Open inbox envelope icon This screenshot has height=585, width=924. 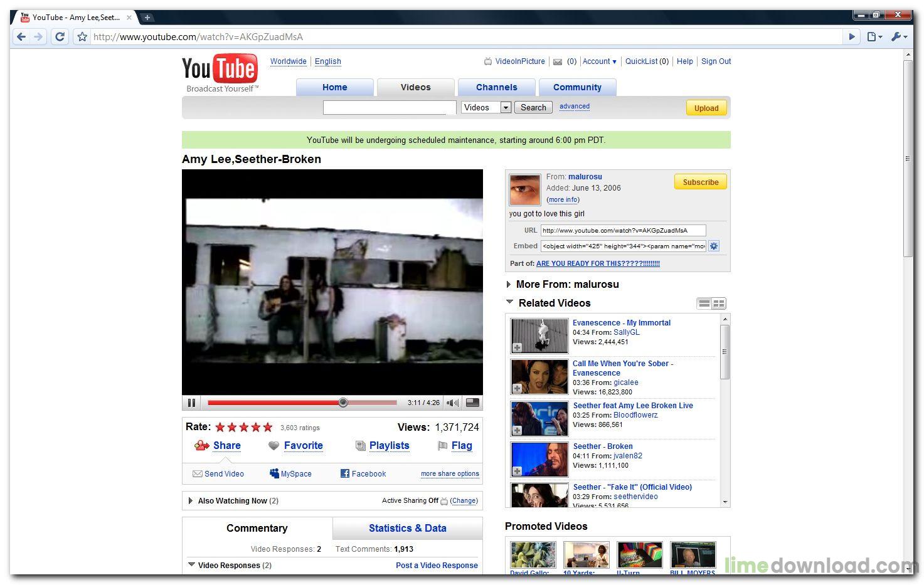pyautogui.click(x=558, y=61)
